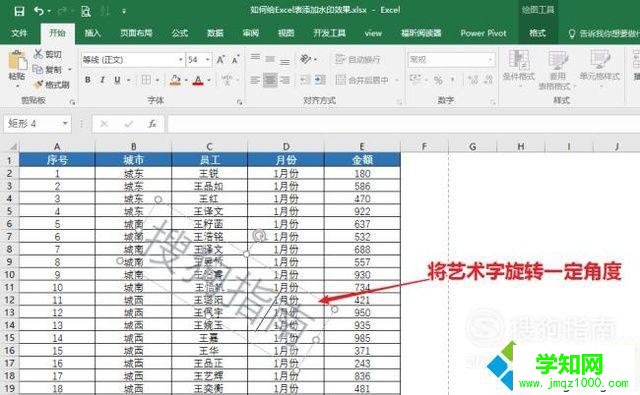The image size is (640, 395).
Task: Click the Decrease Indent icon
Action: [x=305, y=80]
